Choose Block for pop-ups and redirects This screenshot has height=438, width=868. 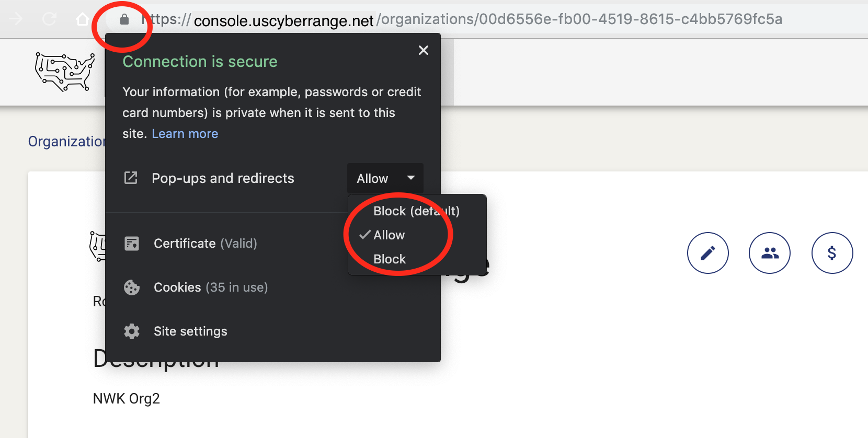point(390,259)
